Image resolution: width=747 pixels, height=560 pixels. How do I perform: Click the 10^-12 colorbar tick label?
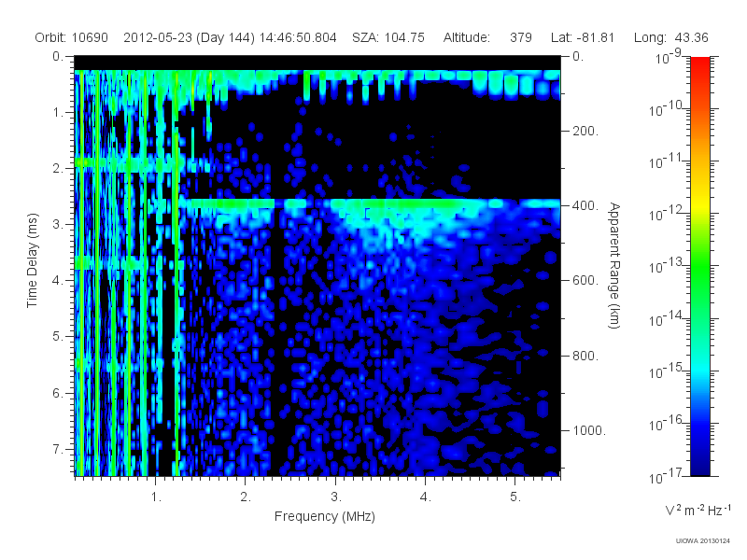point(667,214)
